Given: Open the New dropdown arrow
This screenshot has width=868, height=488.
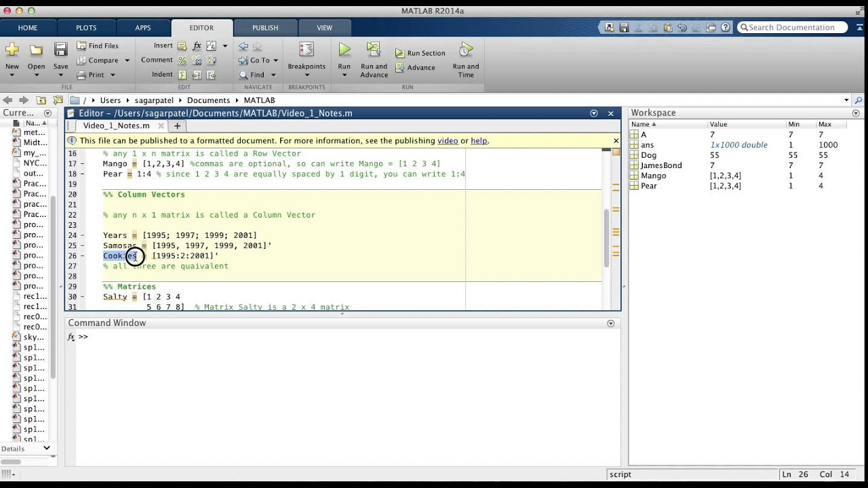Looking at the screenshot, I should 12,75.
